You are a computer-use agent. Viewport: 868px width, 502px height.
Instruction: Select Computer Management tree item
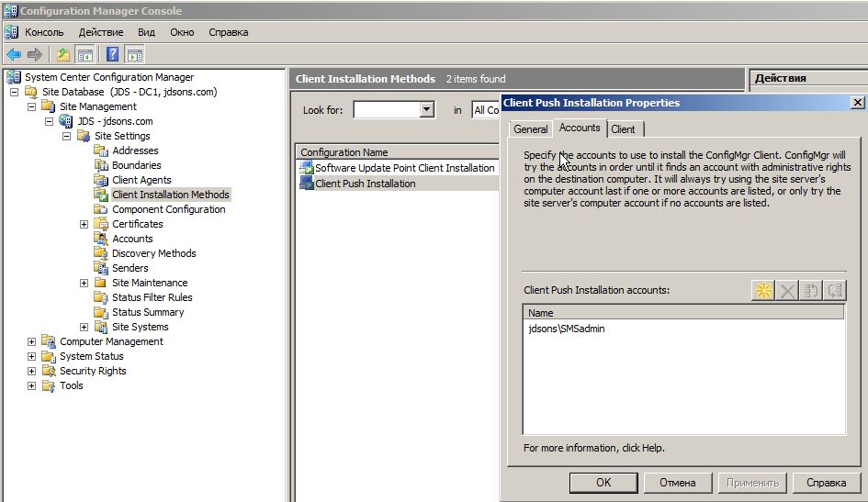pos(111,341)
